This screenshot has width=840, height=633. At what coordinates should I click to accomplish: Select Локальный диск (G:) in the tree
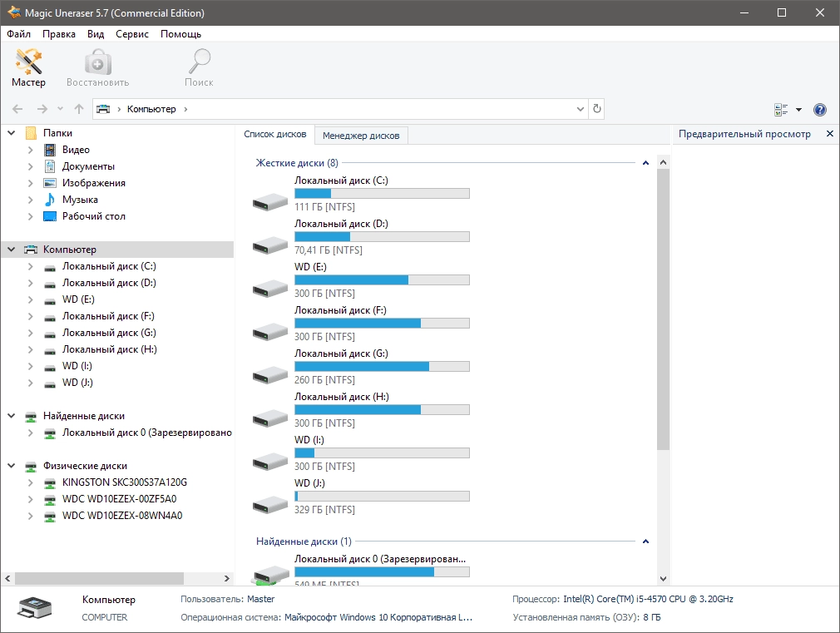tap(109, 333)
